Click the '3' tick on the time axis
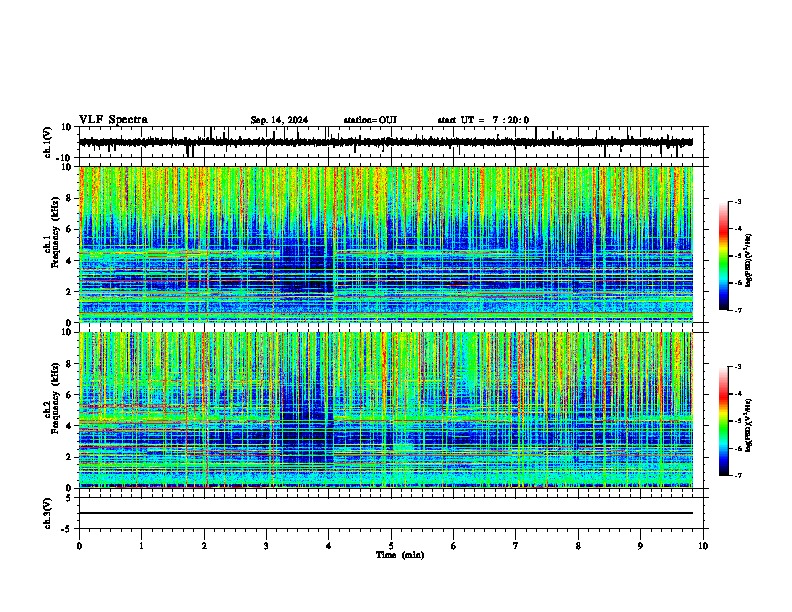 point(266,546)
